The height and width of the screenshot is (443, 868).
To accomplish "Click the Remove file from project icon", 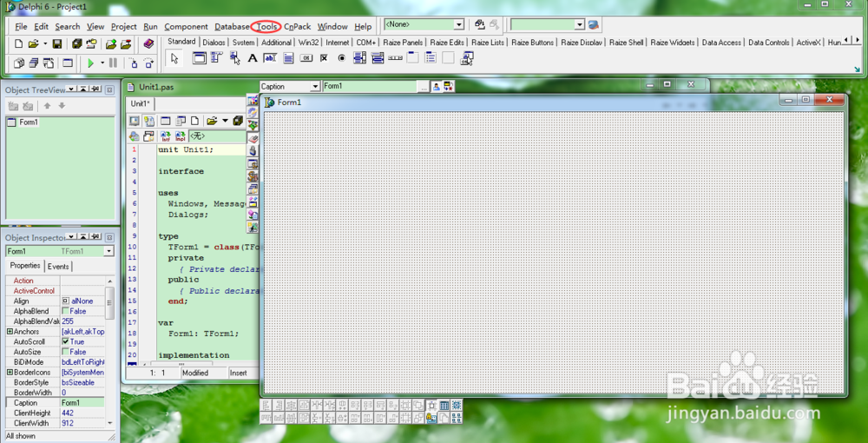I will tap(126, 43).
